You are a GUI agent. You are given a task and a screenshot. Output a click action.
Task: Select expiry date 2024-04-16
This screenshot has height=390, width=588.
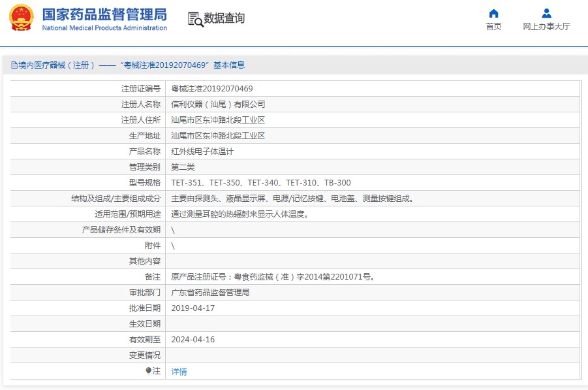pyautogui.click(x=193, y=340)
